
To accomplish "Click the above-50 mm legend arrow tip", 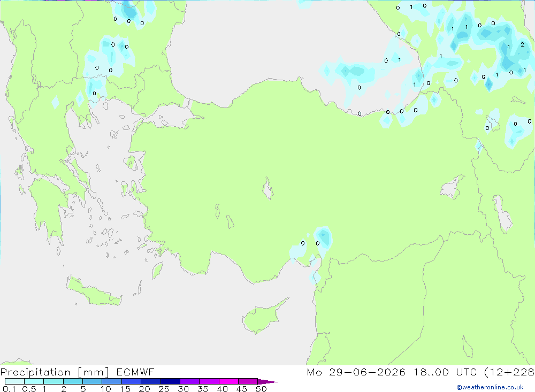I will (267, 381).
